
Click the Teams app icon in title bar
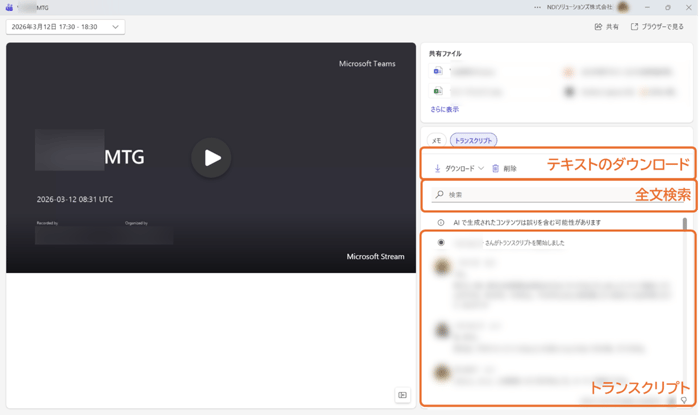[x=9, y=8]
